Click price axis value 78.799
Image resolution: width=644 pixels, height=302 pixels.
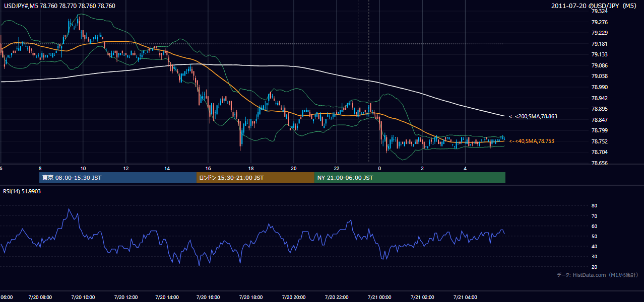click(599, 130)
